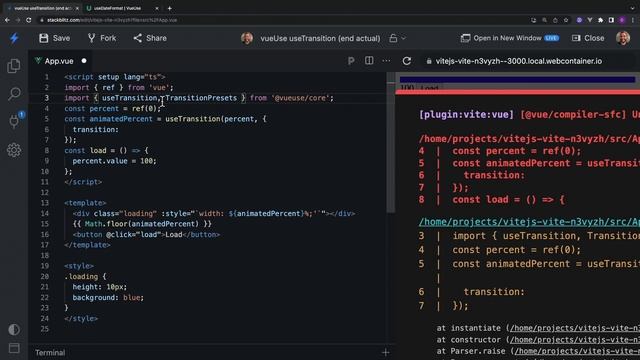This screenshot has width=640, height=360.
Task: Open the Files explorer in the sidebar
Action: pos(14,66)
